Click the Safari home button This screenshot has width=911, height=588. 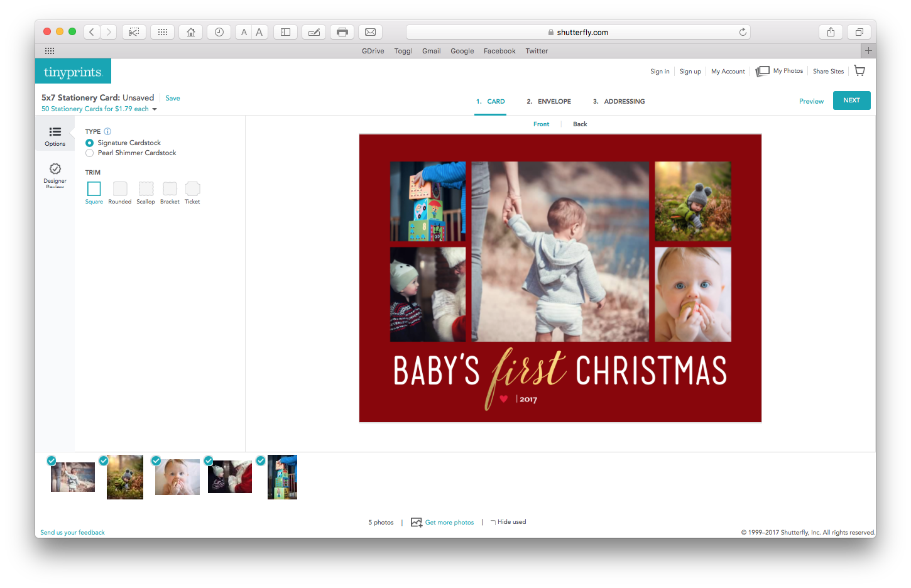[190, 32]
